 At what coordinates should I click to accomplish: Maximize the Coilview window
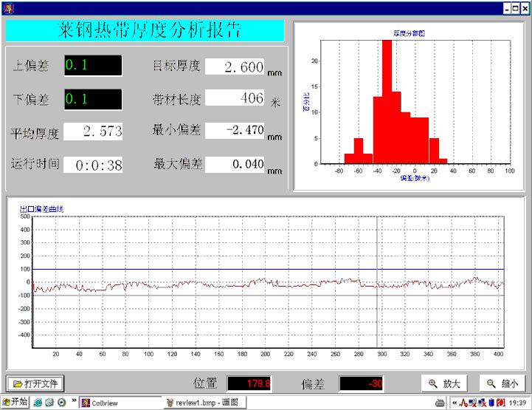coord(515,8)
